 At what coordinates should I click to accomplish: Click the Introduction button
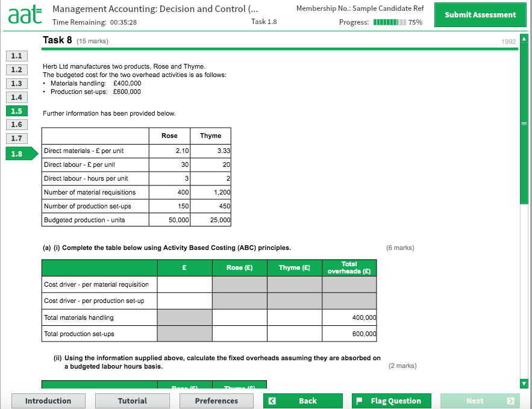pos(48,401)
